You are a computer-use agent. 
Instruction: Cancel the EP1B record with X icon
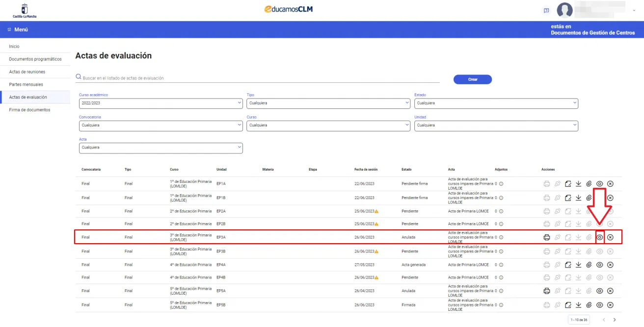[x=610, y=198]
